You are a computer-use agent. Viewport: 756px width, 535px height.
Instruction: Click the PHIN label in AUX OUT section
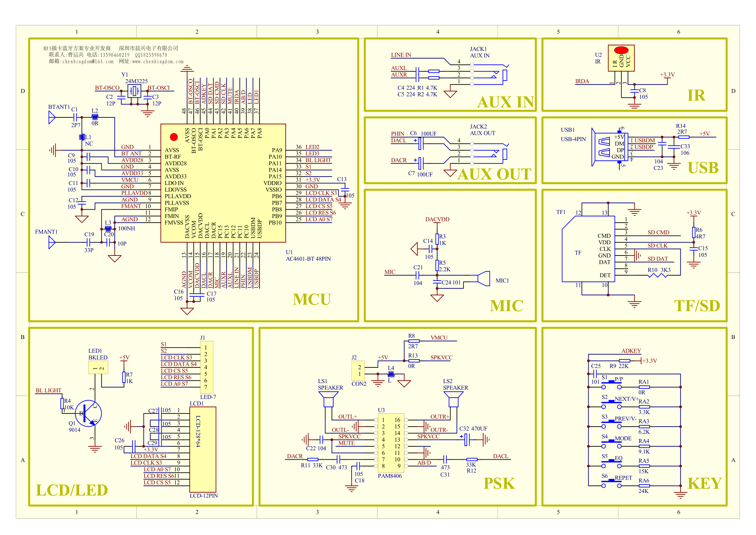tap(398, 134)
